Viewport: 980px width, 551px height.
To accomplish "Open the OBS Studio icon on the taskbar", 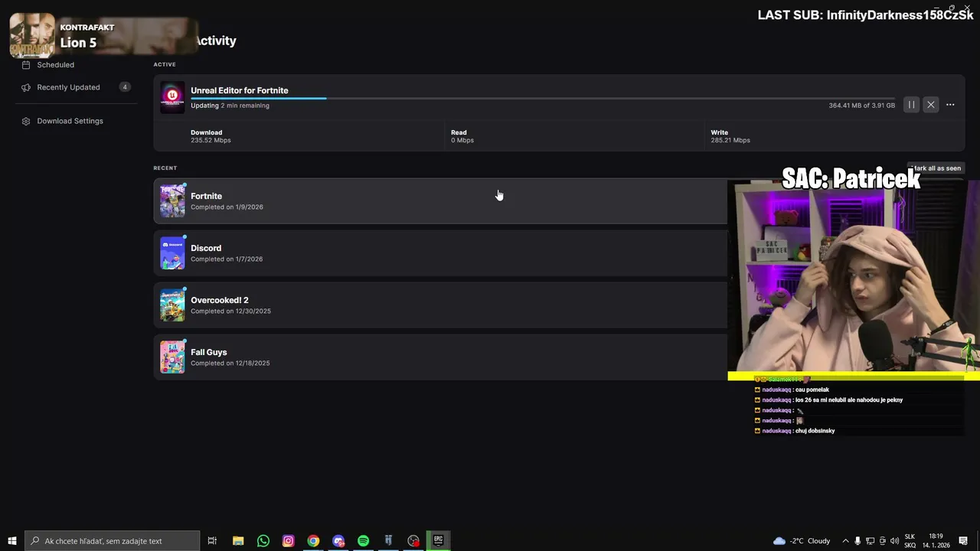I will (413, 541).
